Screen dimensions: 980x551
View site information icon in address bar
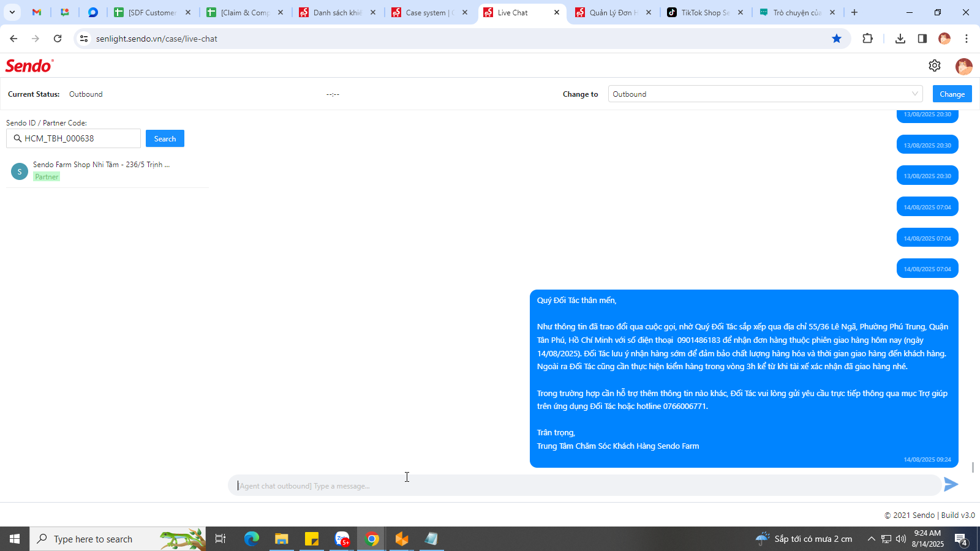coord(84,39)
